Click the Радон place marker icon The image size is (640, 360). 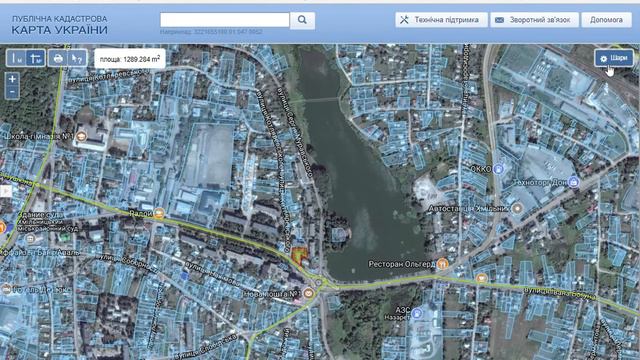click(159, 213)
